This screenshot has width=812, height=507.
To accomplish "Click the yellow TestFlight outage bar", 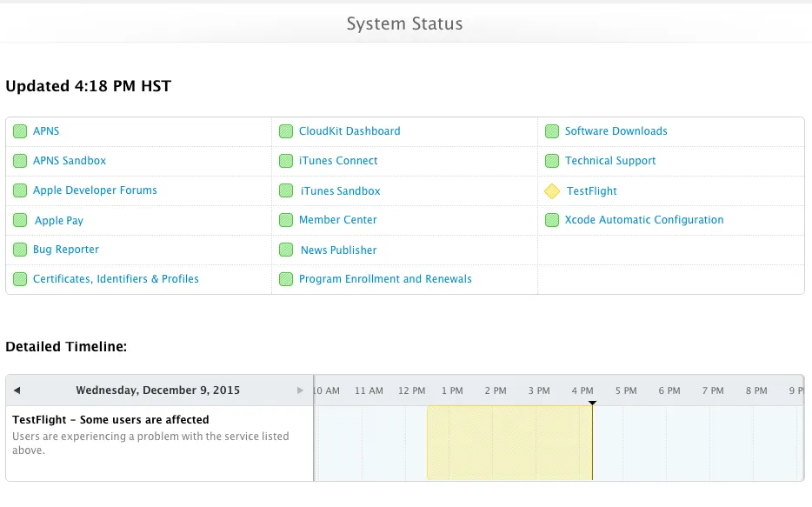I will coord(509,443).
